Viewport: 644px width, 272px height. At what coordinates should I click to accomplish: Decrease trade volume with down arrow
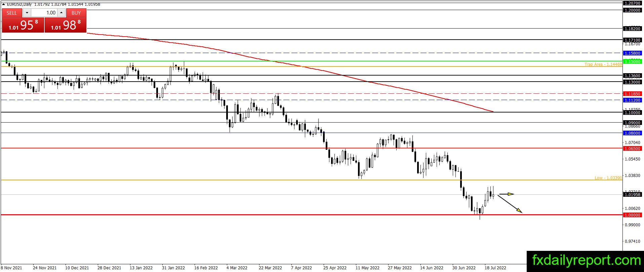coord(27,13)
